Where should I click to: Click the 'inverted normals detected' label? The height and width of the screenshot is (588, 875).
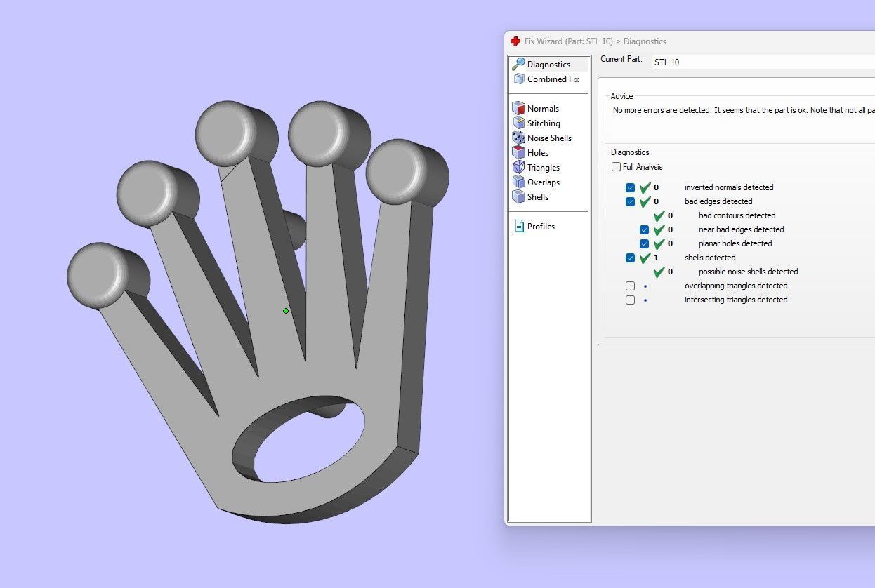(x=729, y=187)
